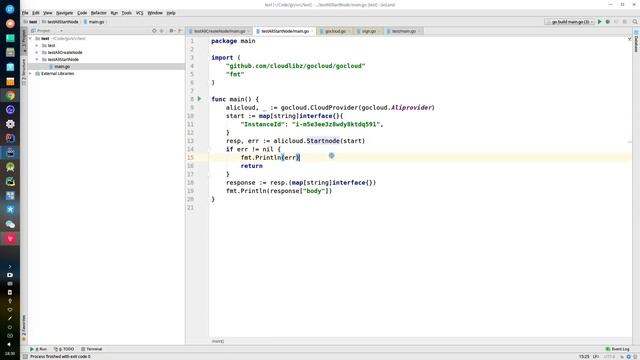The image size is (640, 360).
Task: Open Search Everywhere magnifier icon
Action: 635,22
